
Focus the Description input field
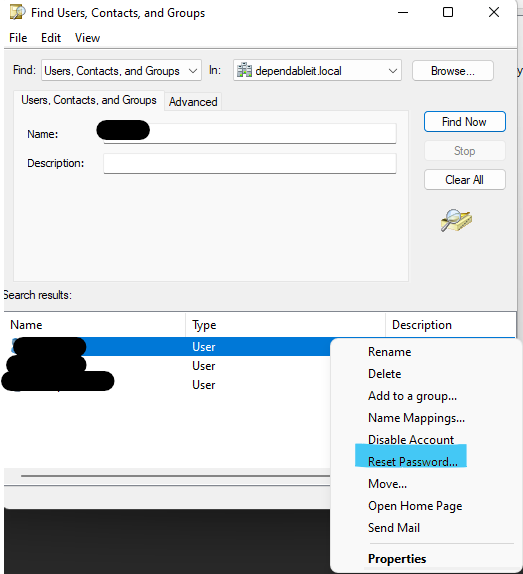(x=250, y=163)
